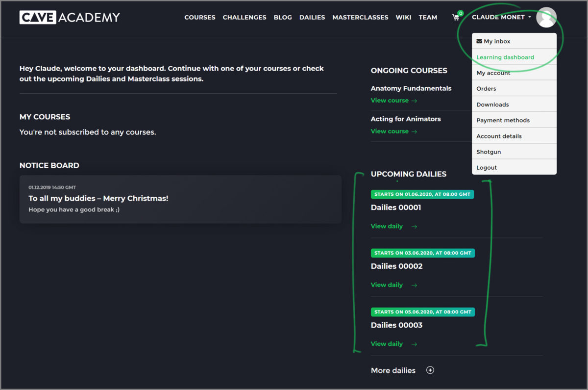Open the Merry Christmas notice card
Image resolution: width=588 pixels, height=390 pixels.
pos(180,199)
